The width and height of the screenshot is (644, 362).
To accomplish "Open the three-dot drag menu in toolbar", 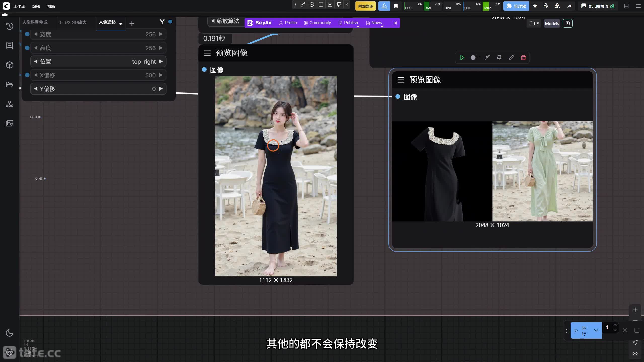I will (295, 5).
